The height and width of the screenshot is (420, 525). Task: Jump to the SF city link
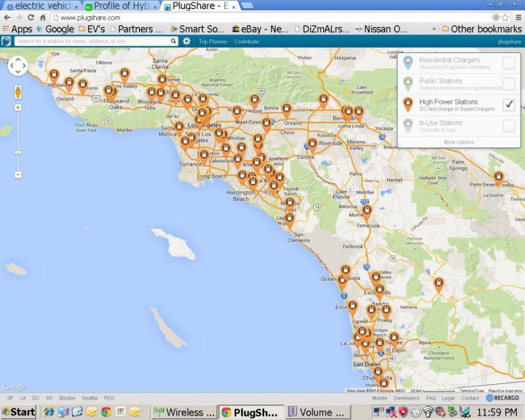click(10, 398)
